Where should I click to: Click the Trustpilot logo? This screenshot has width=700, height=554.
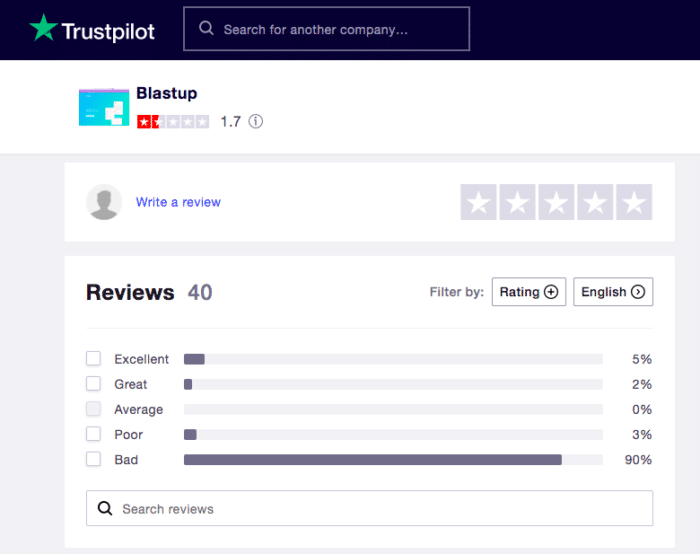click(x=92, y=29)
